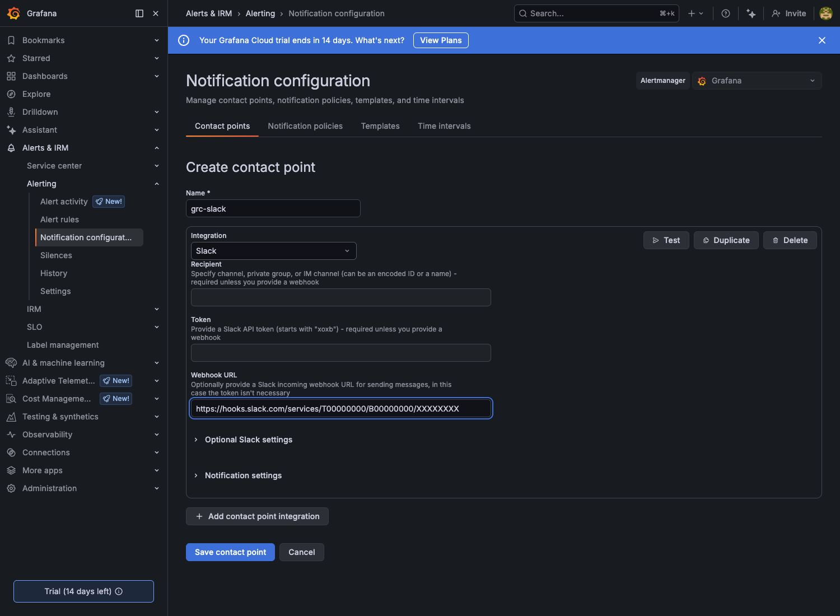Click Add contact point integration
Image resolution: width=840 pixels, height=616 pixels.
pyautogui.click(x=257, y=516)
